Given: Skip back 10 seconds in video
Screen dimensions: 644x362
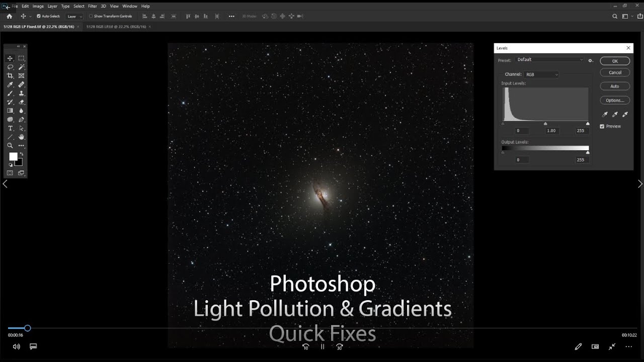Looking at the screenshot, I should click(x=305, y=347).
